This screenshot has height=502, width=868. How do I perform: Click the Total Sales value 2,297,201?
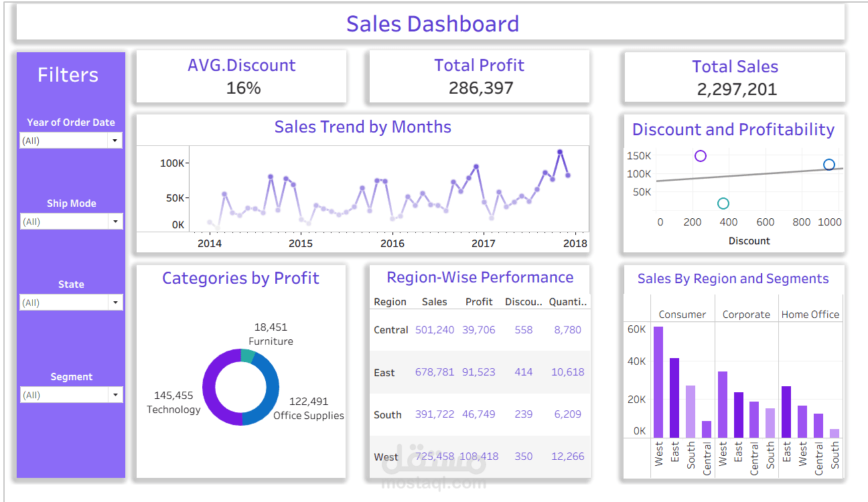(x=737, y=89)
